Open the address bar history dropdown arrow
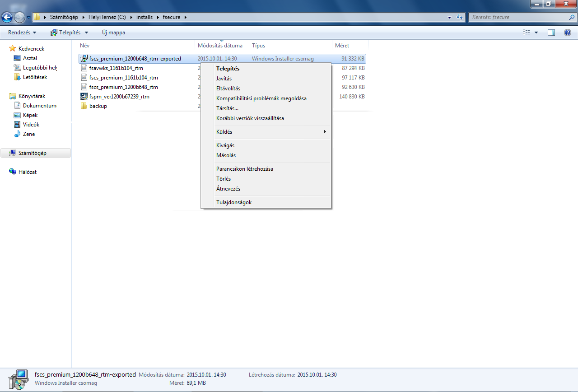The height and width of the screenshot is (392, 578). click(x=449, y=17)
